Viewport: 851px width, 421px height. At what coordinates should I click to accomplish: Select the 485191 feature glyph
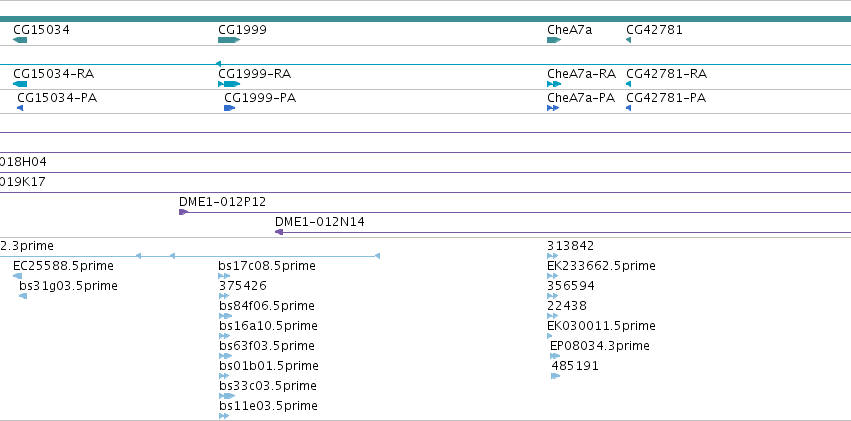point(556,376)
